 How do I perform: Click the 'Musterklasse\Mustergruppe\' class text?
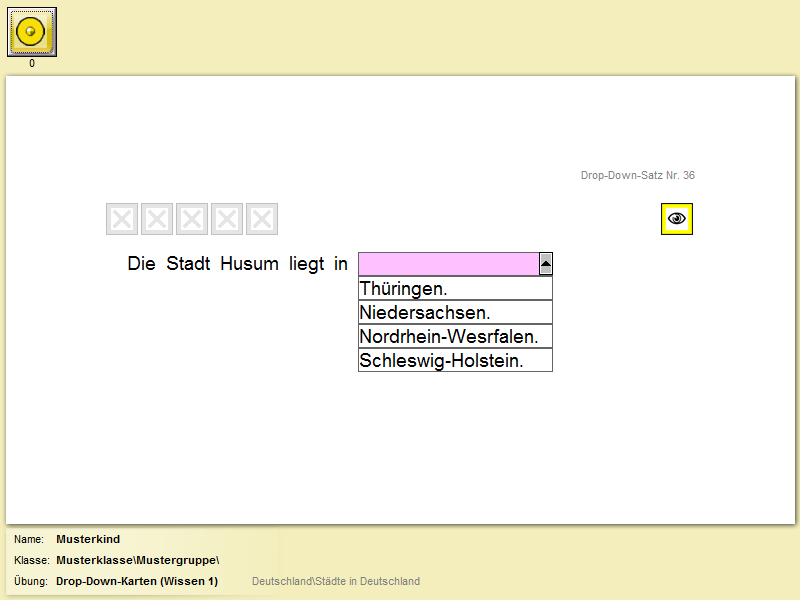pyautogui.click(x=137, y=560)
